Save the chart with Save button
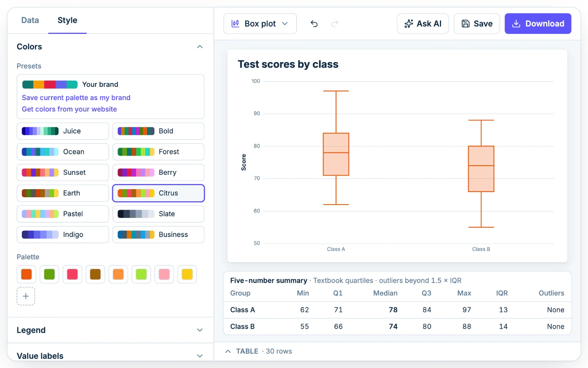Viewport: 588px width, 368px height. point(477,24)
